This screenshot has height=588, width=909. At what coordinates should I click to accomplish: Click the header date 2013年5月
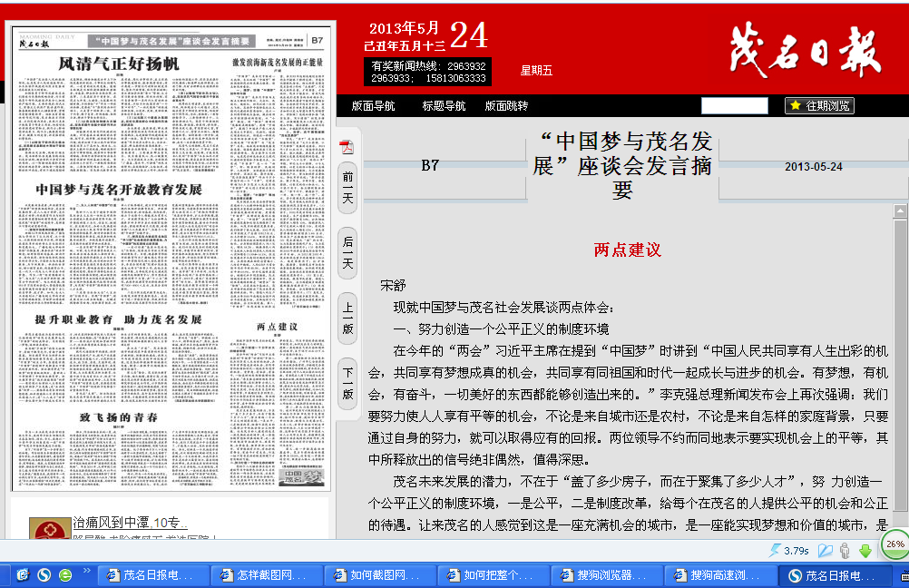(x=404, y=28)
